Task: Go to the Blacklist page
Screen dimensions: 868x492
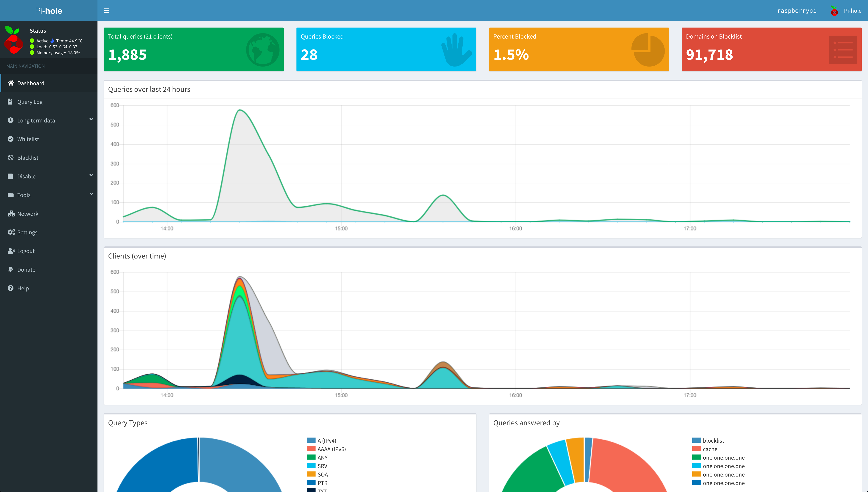Action: [49, 157]
